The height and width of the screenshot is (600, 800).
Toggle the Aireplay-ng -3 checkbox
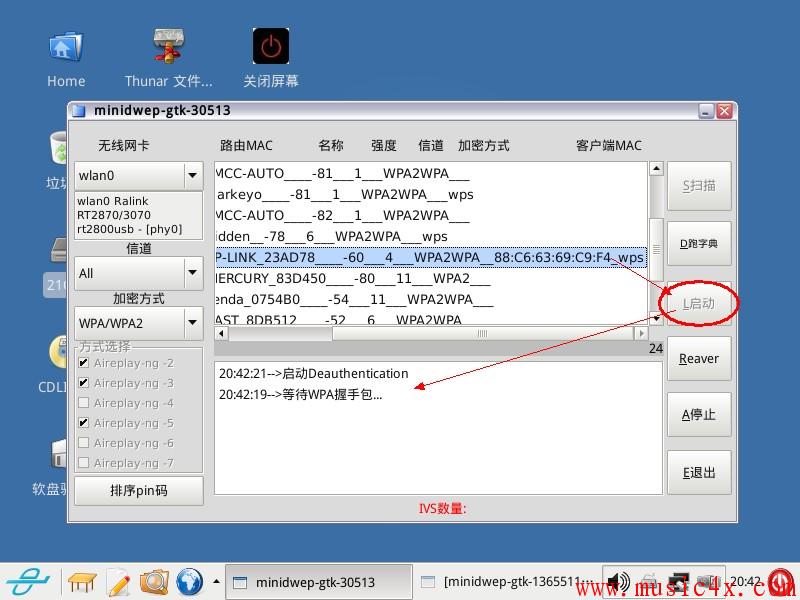[x=84, y=383]
